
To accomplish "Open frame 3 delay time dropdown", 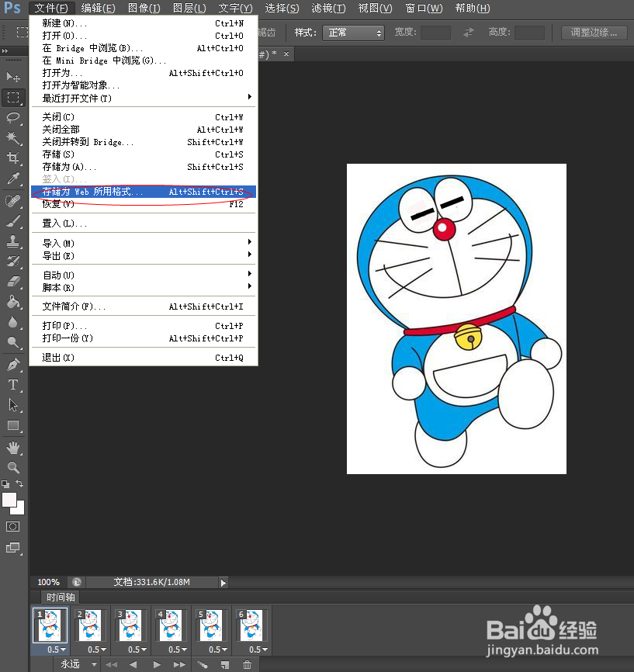I will [x=137, y=649].
